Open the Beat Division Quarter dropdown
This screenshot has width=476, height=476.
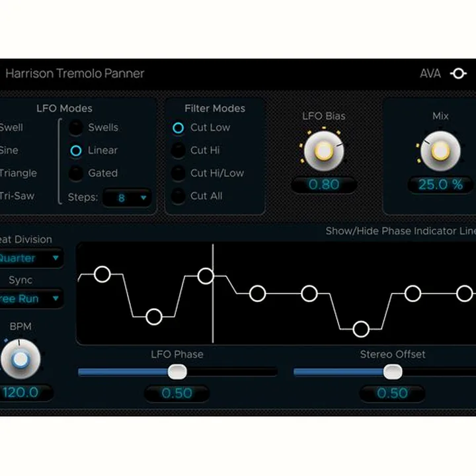click(x=30, y=258)
